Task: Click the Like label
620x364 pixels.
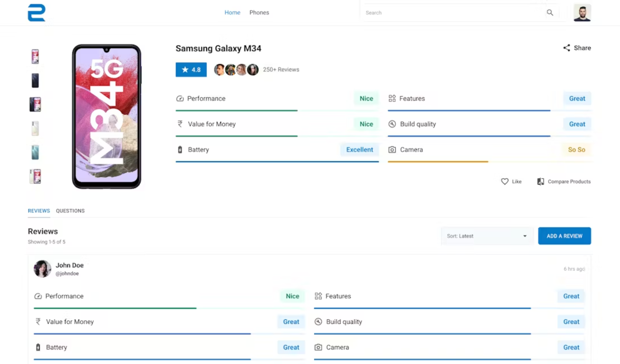Action: pyautogui.click(x=517, y=182)
